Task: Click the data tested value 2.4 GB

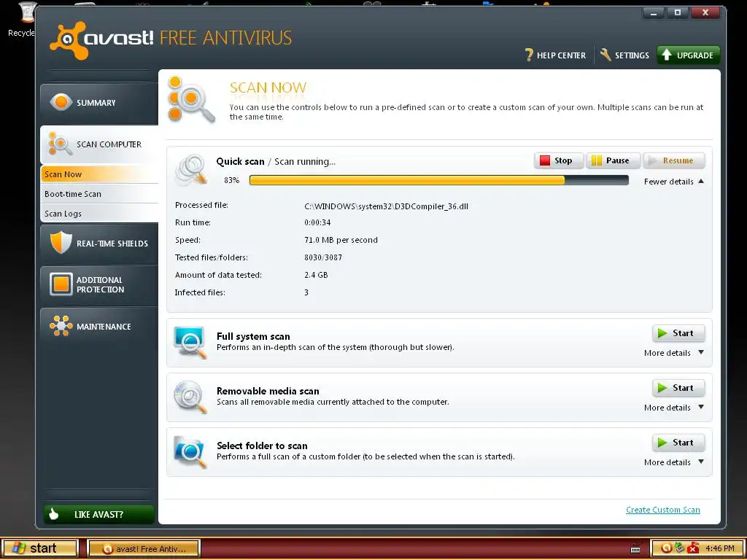Action: pos(316,275)
